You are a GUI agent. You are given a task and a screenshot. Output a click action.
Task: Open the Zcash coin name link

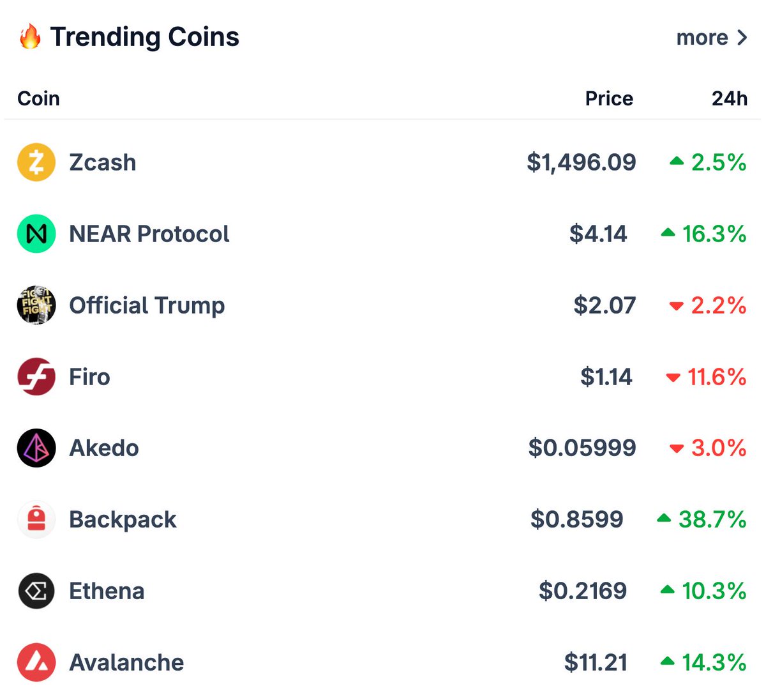click(x=103, y=162)
